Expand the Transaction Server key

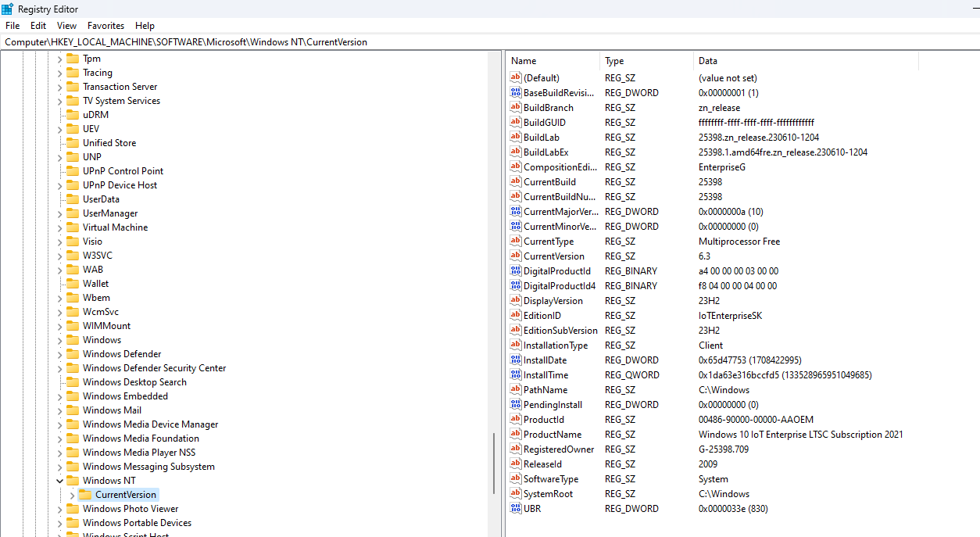pyautogui.click(x=59, y=87)
